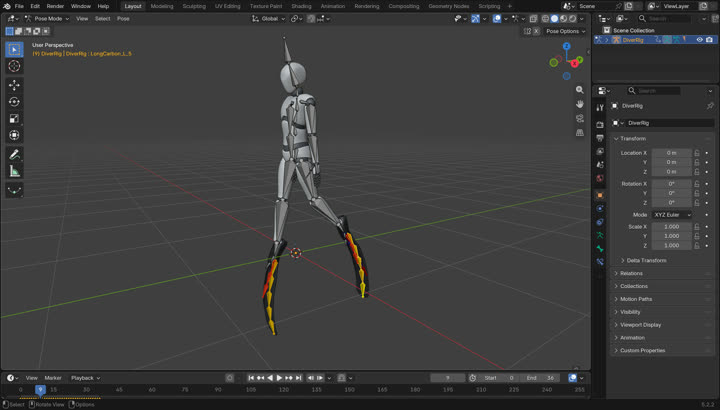Viewport: 720px width, 410px height.
Task: Click the current frame playhead marker
Action: tap(40, 389)
